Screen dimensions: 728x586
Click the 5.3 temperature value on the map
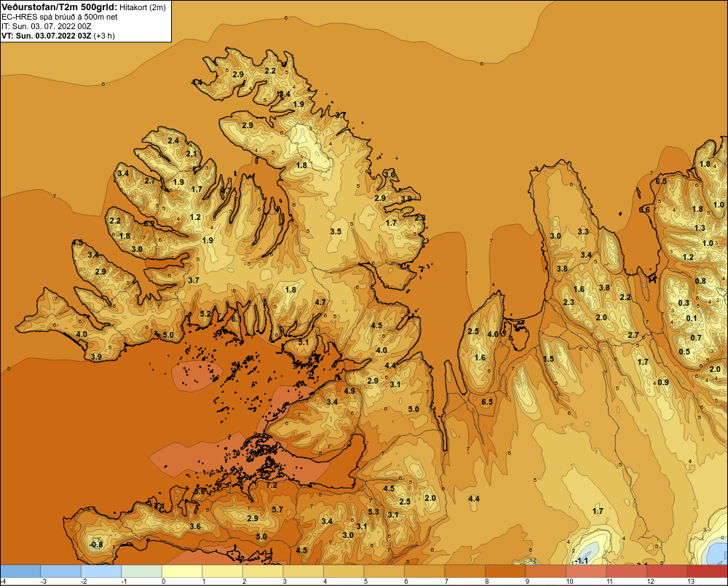coord(373,512)
